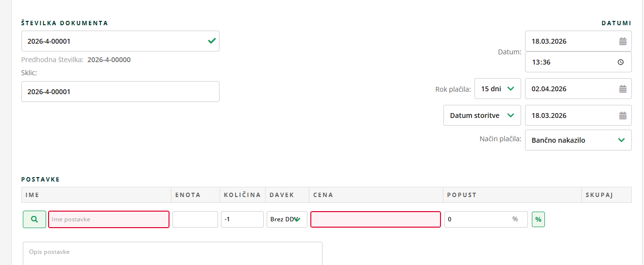Click the Sklic reference input field
The image size is (644, 265).
coord(120,92)
